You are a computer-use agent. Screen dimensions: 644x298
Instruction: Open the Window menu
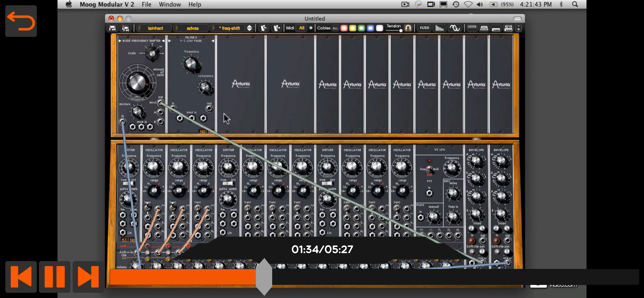coord(170,4)
